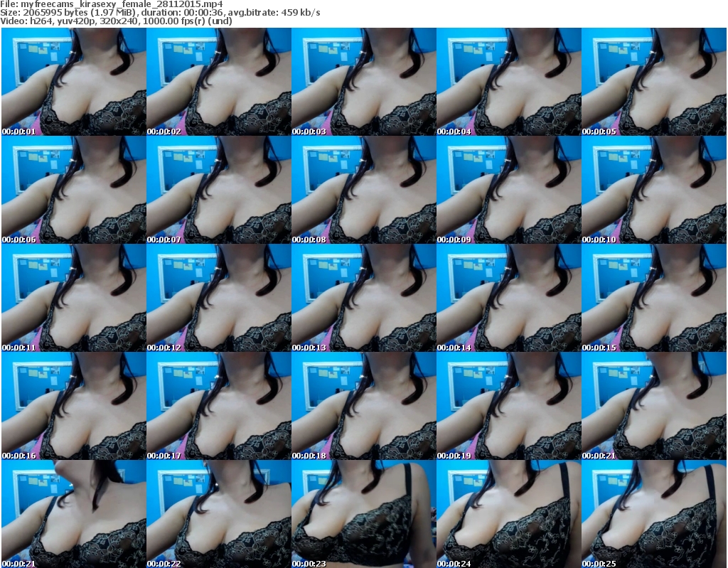Pick the 00:00:17 thumbnail
728x568 pixels.
click(219, 407)
